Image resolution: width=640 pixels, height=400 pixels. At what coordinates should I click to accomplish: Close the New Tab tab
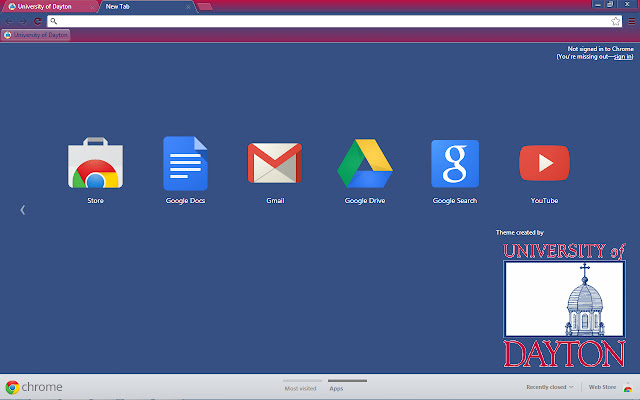point(188,7)
